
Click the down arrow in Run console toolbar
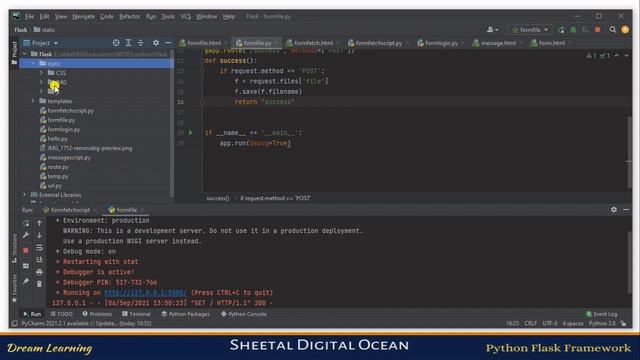pyautogui.click(x=39, y=236)
